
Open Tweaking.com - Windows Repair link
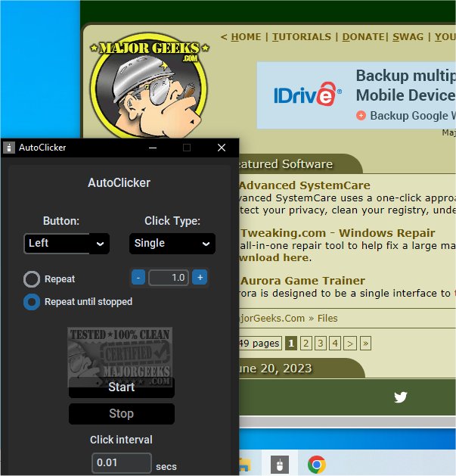337,233
